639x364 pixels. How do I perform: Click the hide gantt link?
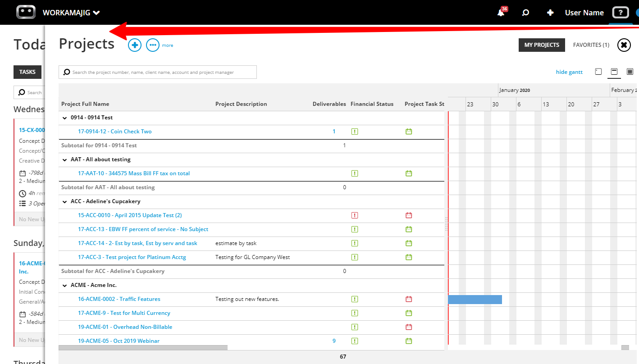pos(569,72)
